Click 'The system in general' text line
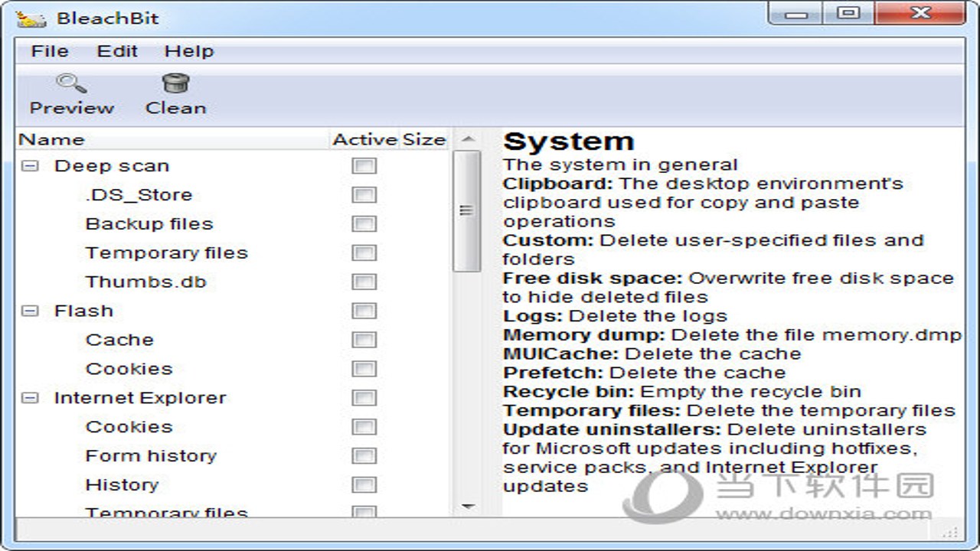 [620, 165]
